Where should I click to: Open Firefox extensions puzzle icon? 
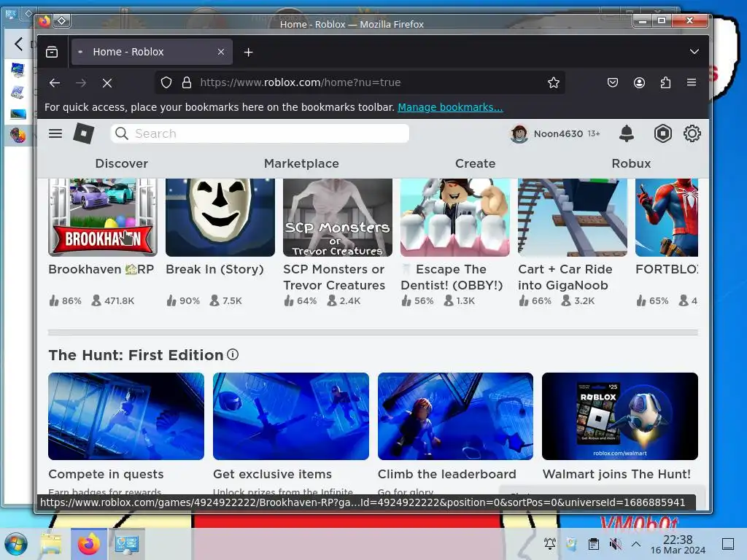point(665,83)
